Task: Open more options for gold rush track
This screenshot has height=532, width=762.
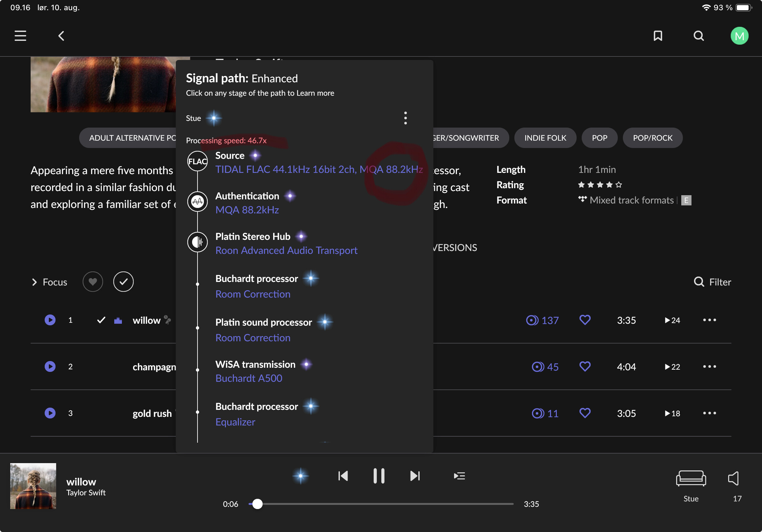Action: (x=710, y=413)
